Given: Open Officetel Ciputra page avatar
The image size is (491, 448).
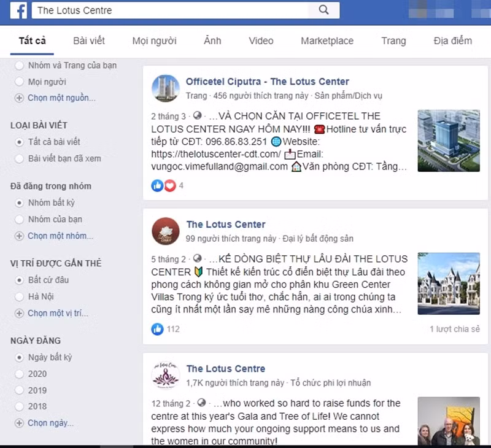Looking at the screenshot, I should coord(165,88).
